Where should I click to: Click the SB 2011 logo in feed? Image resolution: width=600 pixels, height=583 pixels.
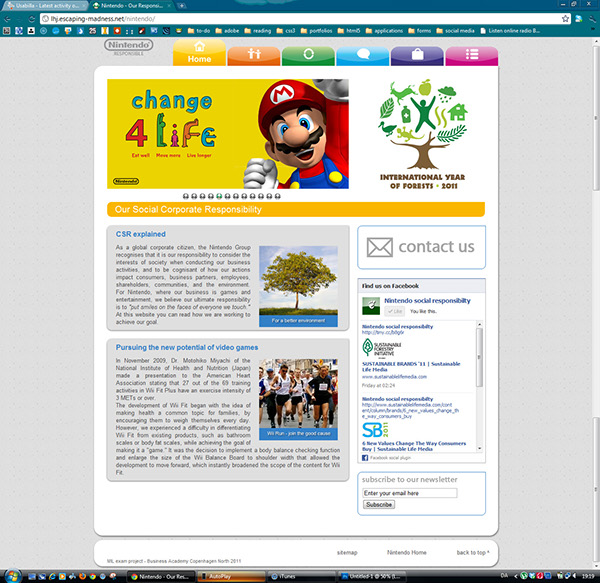click(x=375, y=430)
